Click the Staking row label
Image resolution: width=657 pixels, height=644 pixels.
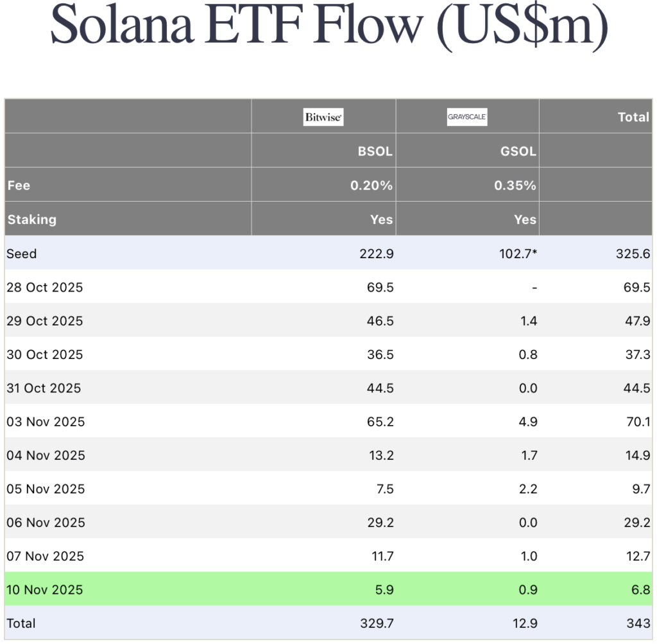click(31, 219)
